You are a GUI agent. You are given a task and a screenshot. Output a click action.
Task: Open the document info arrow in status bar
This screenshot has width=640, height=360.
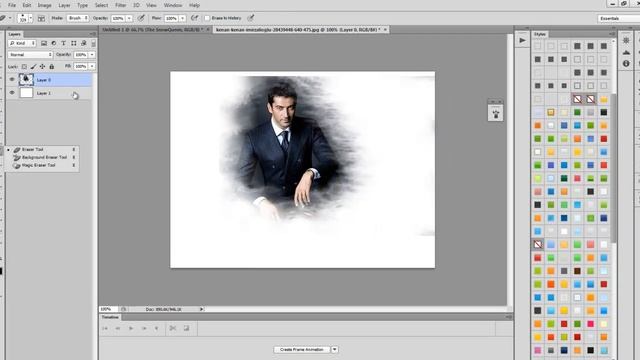201,309
